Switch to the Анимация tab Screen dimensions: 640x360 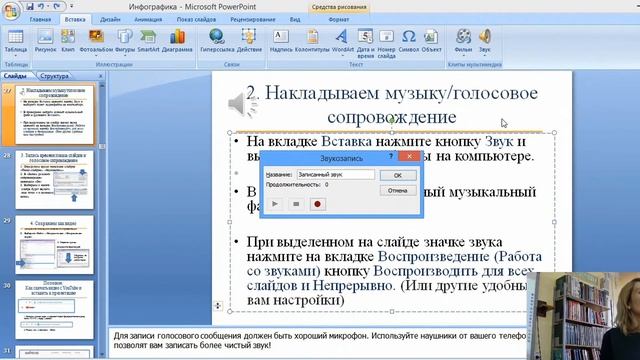(148, 19)
